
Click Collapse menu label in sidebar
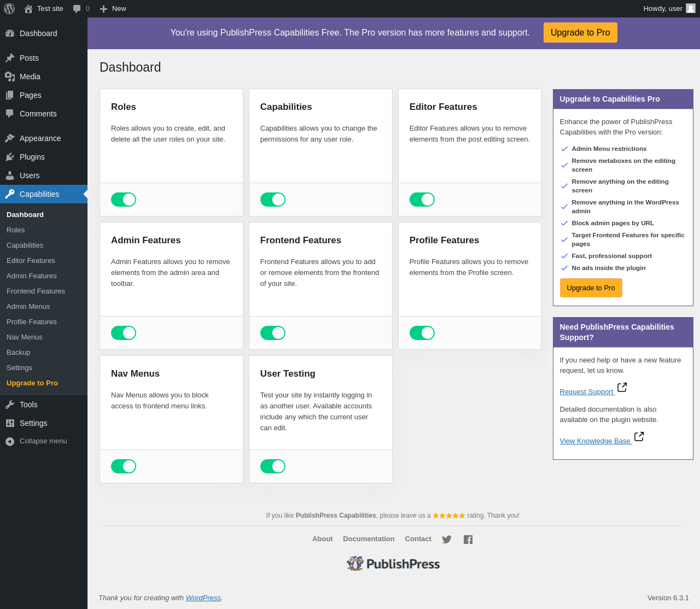pyautogui.click(x=43, y=441)
